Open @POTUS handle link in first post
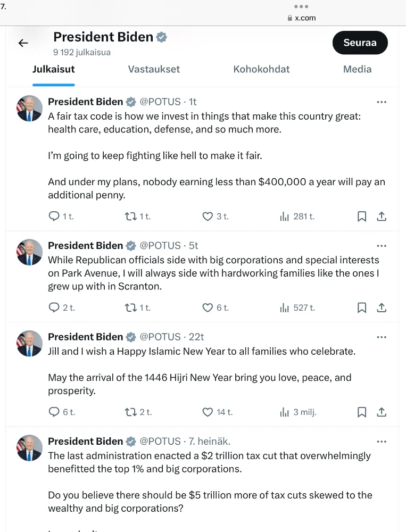Screen dimensions: 406x532 (160, 102)
